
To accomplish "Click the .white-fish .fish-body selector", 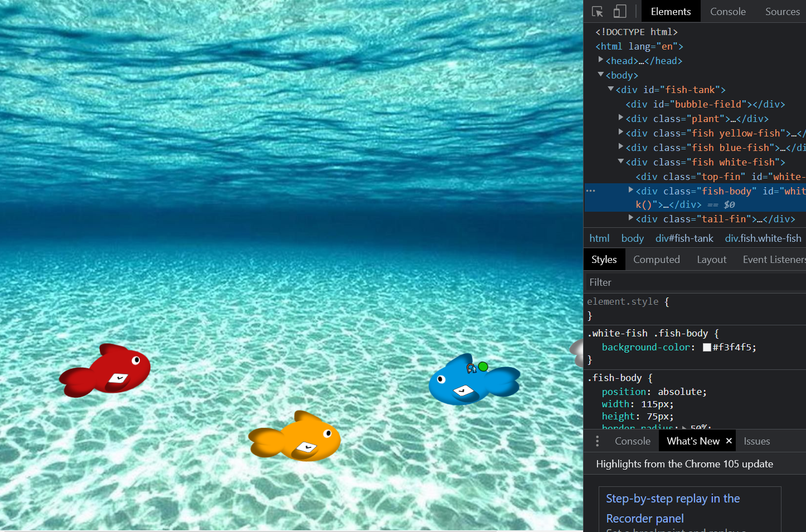I will tap(647, 333).
